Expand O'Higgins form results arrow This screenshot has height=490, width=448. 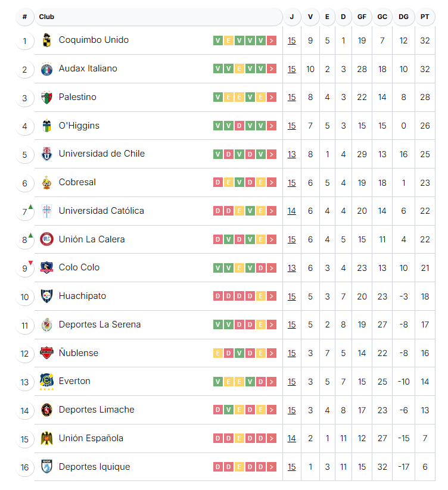point(272,126)
